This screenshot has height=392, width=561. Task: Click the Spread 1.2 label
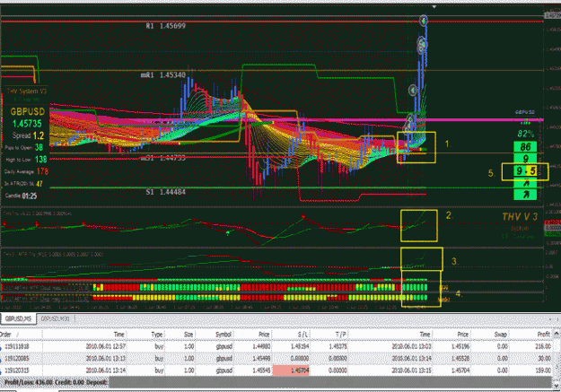tap(28, 136)
